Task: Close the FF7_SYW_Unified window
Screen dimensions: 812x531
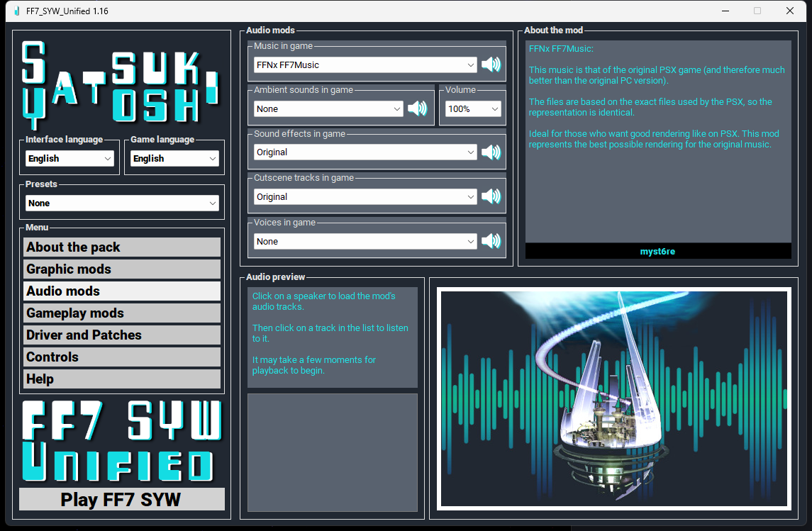Action: [x=790, y=11]
